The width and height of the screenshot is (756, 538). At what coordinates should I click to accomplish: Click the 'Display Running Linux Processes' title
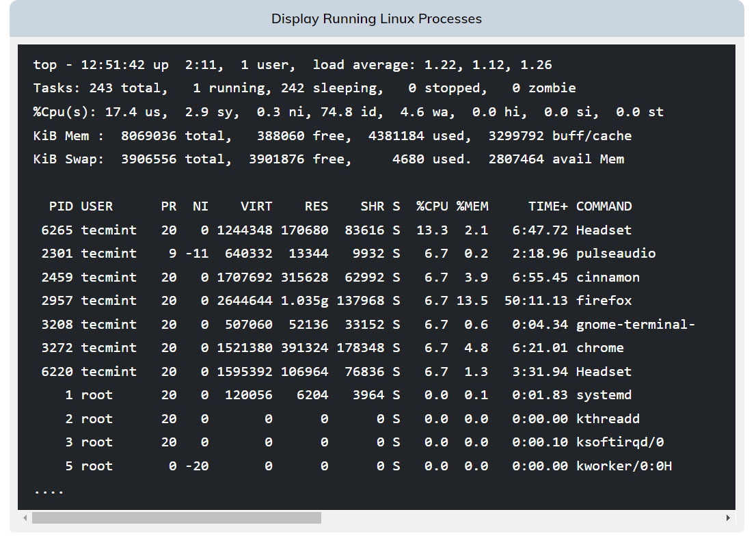377,19
